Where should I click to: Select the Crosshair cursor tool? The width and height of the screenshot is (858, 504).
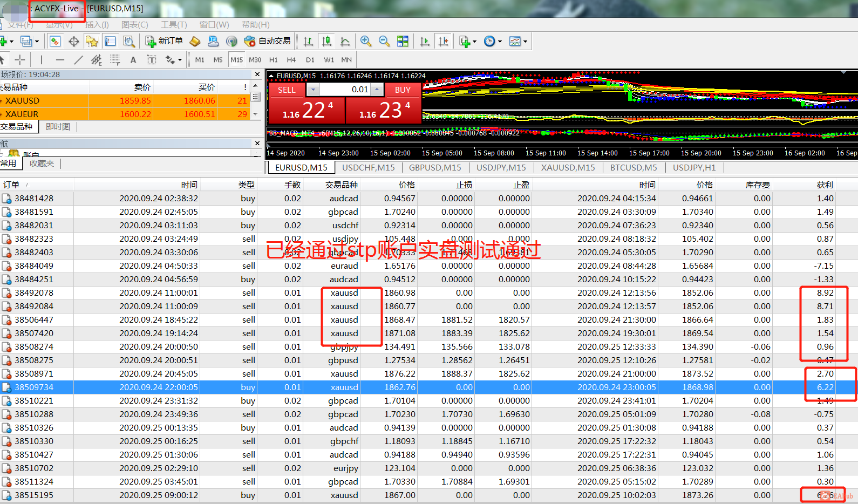click(x=20, y=60)
